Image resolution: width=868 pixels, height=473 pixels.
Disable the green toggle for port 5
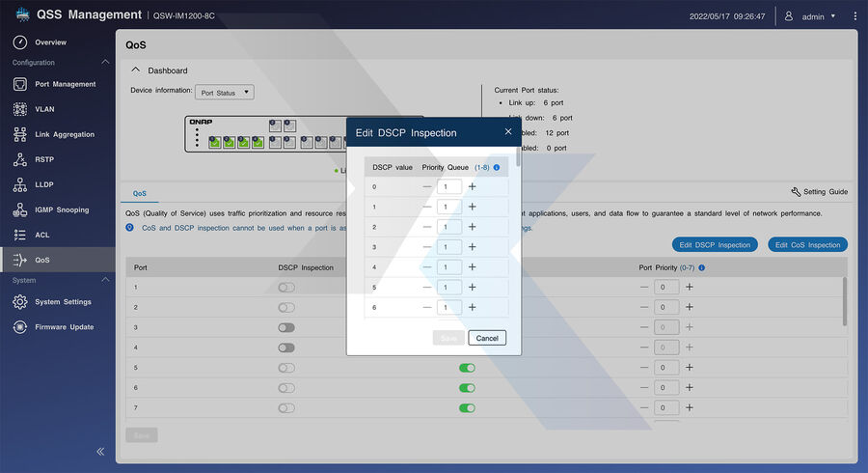pos(467,368)
